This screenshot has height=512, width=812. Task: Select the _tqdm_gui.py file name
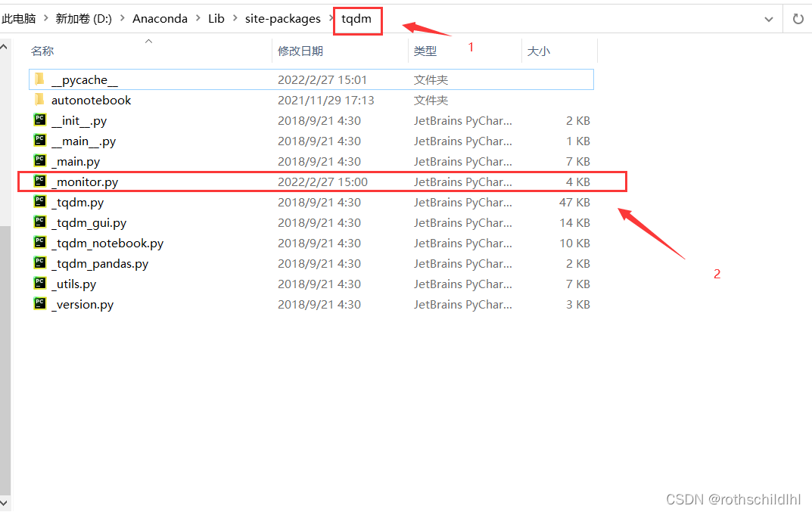[x=89, y=222]
